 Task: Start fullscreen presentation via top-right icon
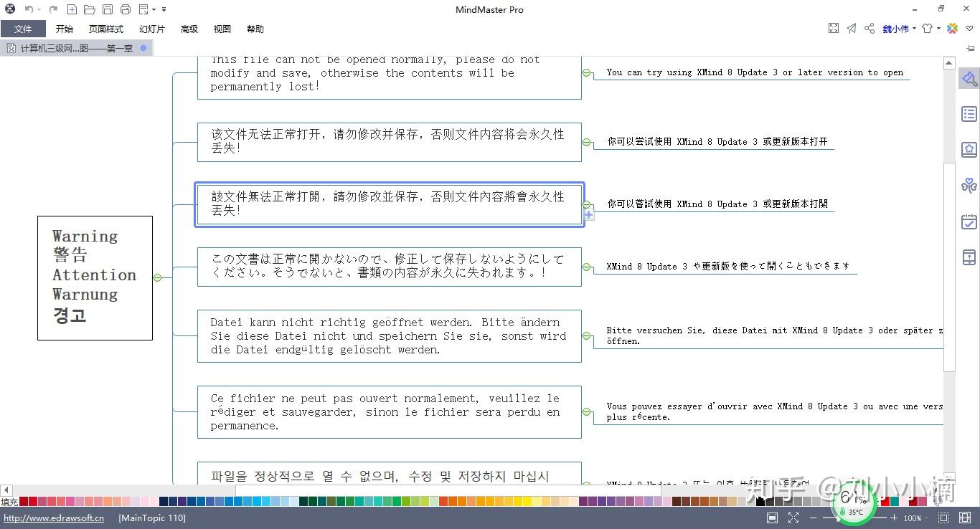coord(833,28)
